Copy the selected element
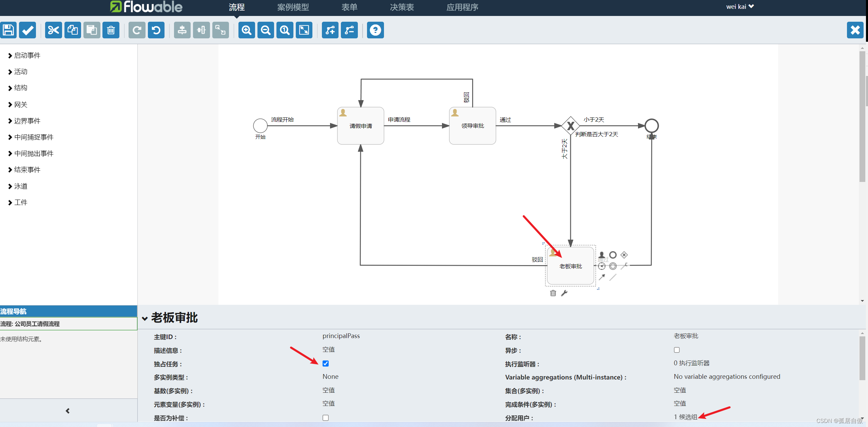The width and height of the screenshot is (868, 427). click(73, 30)
